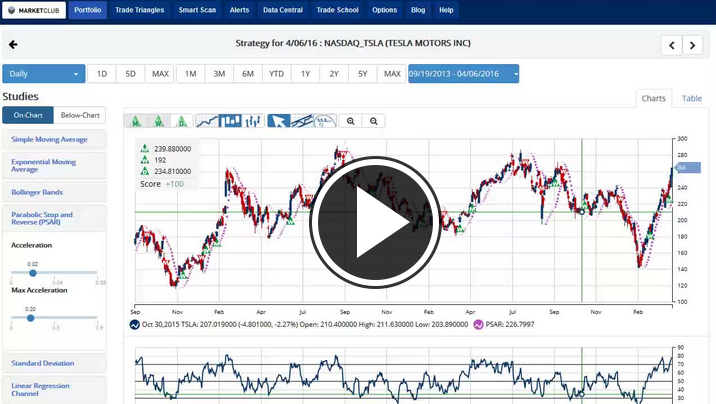
Task: Select the YTD time range button
Action: pos(276,74)
